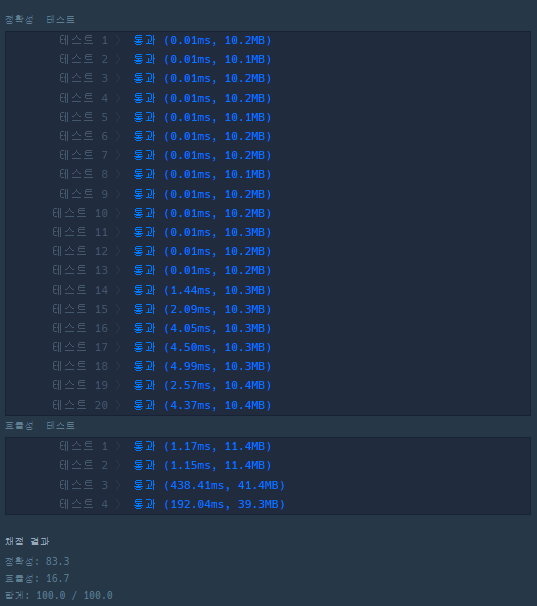Select 테스트 11 result 통과 (0.01ms, 10.3MB)

pyautogui.click(x=203, y=232)
